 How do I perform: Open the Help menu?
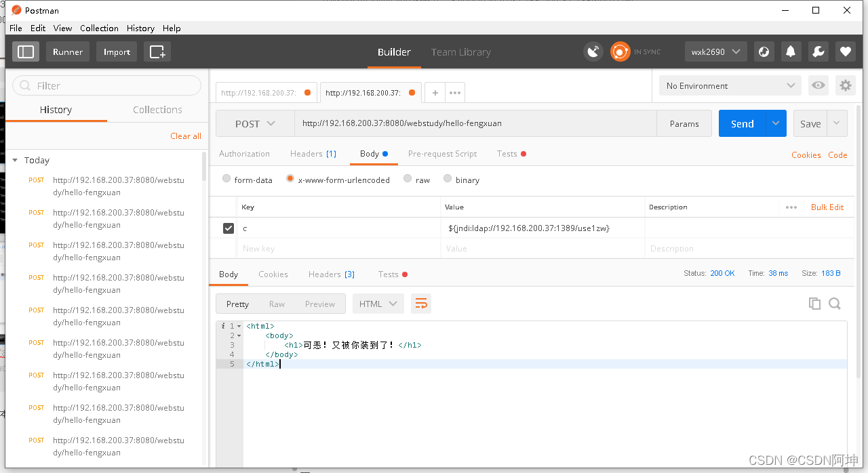[x=172, y=28]
